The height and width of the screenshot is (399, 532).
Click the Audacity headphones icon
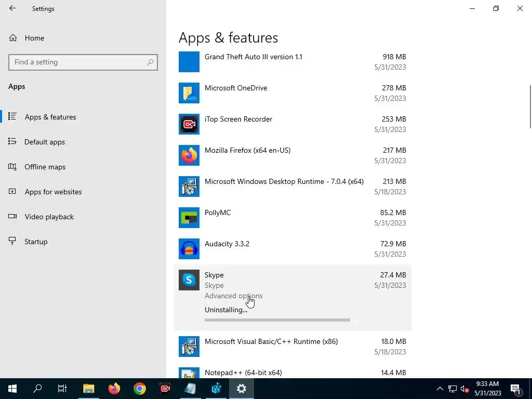(189, 249)
